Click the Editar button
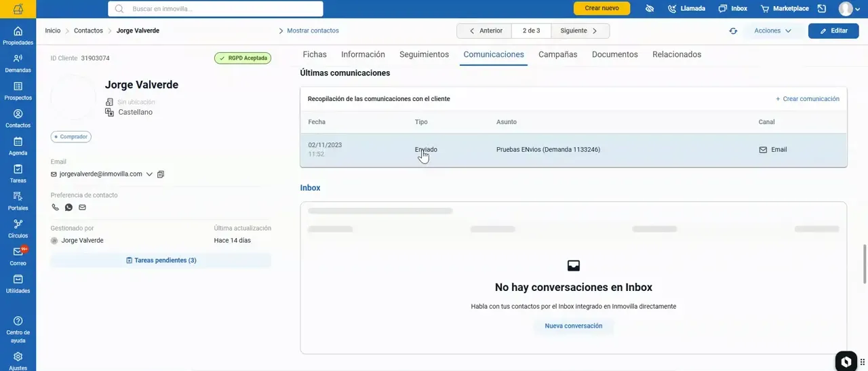The height and width of the screenshot is (371, 868). click(x=833, y=31)
